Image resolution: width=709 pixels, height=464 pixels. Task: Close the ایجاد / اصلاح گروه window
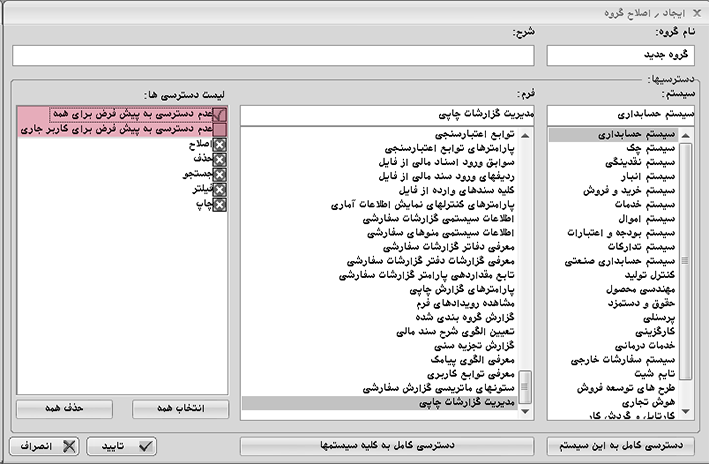tap(696, 12)
